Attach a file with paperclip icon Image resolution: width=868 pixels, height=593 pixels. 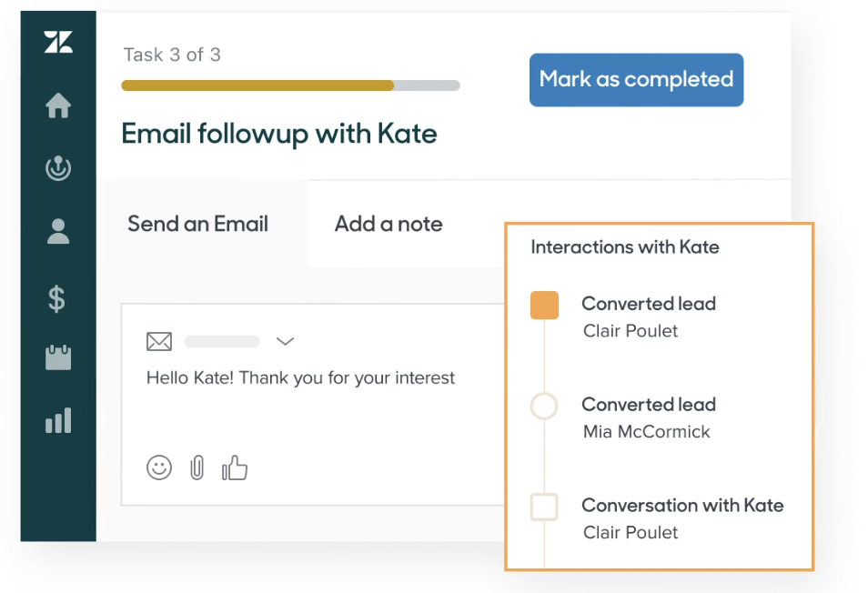[x=197, y=467]
